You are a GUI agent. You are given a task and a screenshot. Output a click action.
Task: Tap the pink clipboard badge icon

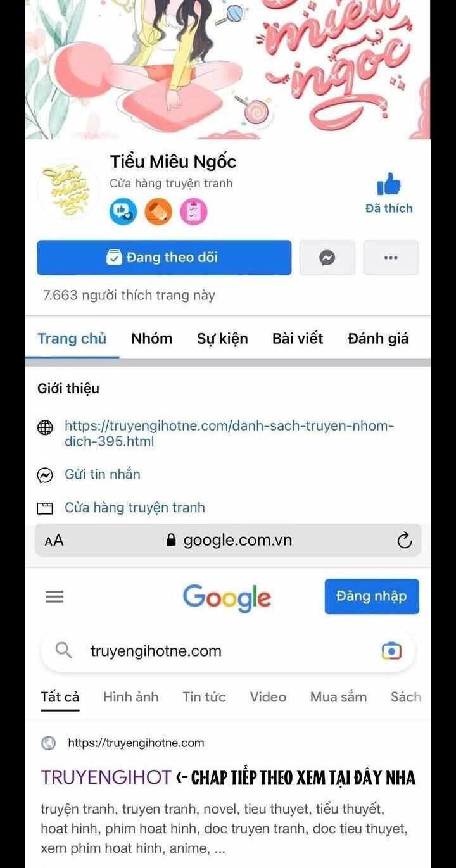pos(194,212)
